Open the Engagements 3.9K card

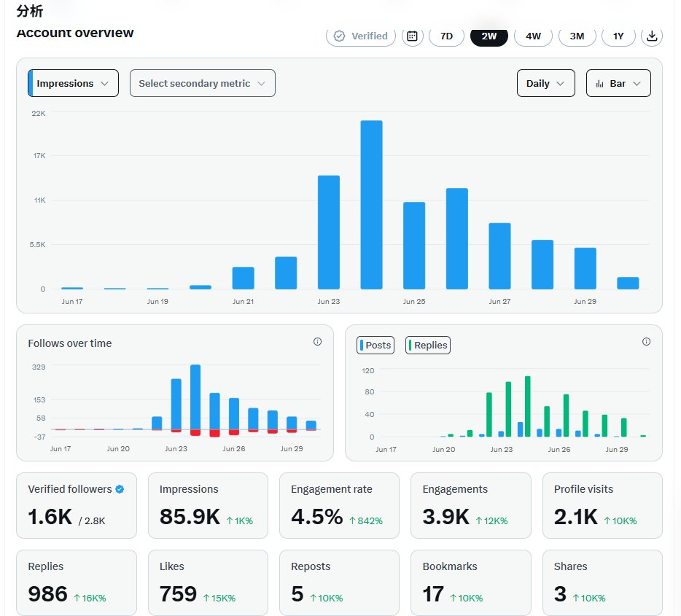(x=471, y=506)
